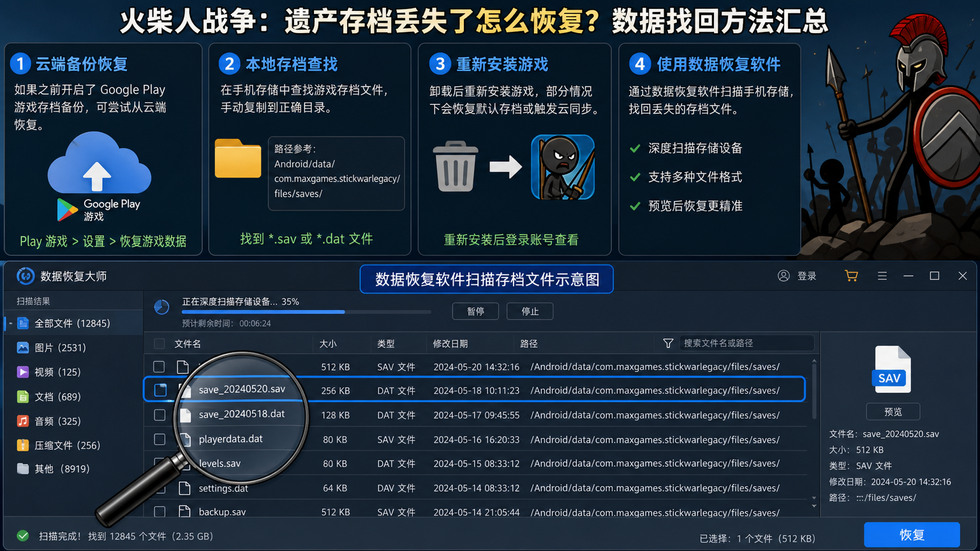Select the 图片 (2531) category icon
980x551 pixels.
(23, 348)
